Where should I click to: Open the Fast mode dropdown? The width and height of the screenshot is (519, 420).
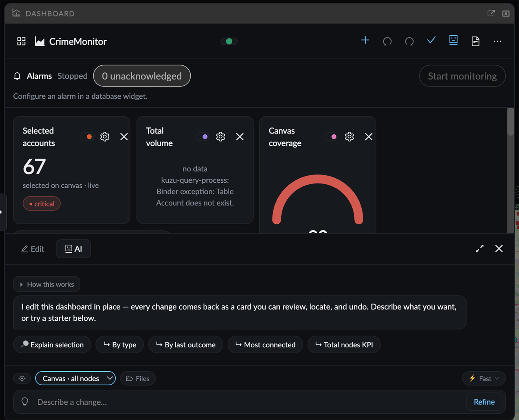(x=484, y=378)
